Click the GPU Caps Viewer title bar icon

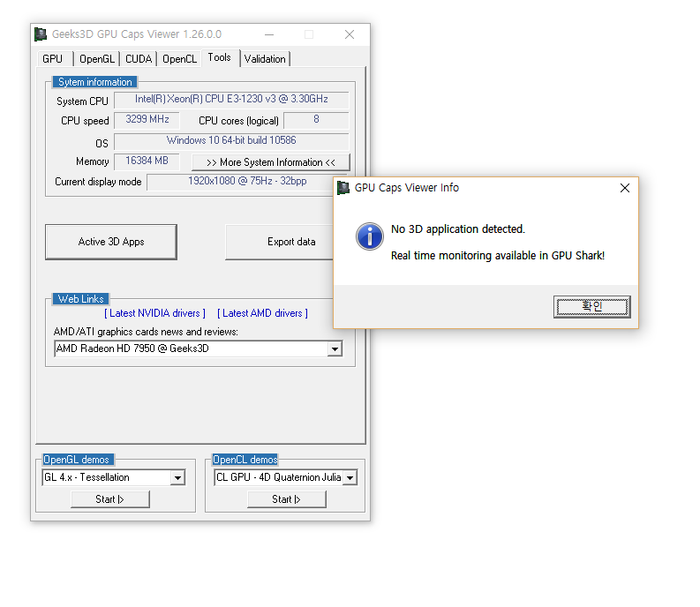pos(41,34)
